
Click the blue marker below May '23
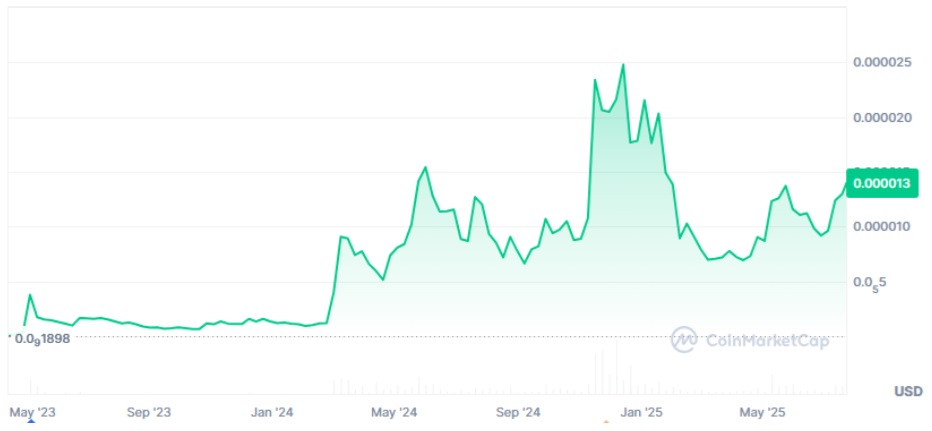click(30, 422)
